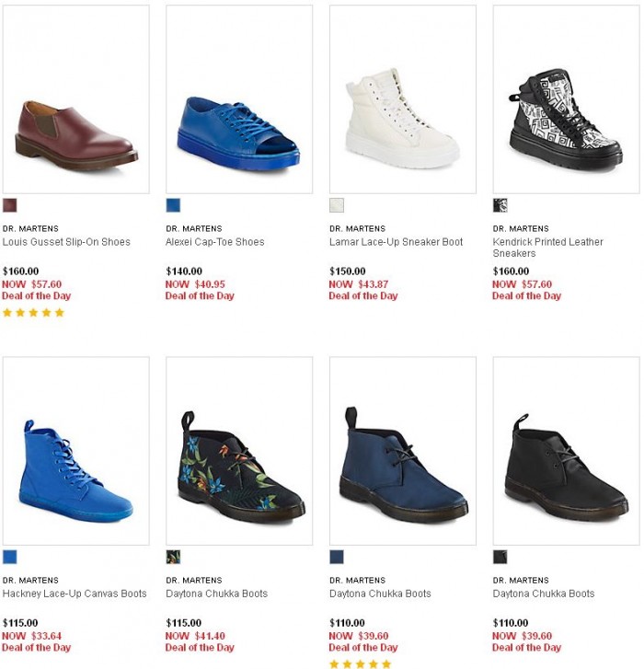View Hackney Lace-Up Canvas Boots details

tap(75, 594)
